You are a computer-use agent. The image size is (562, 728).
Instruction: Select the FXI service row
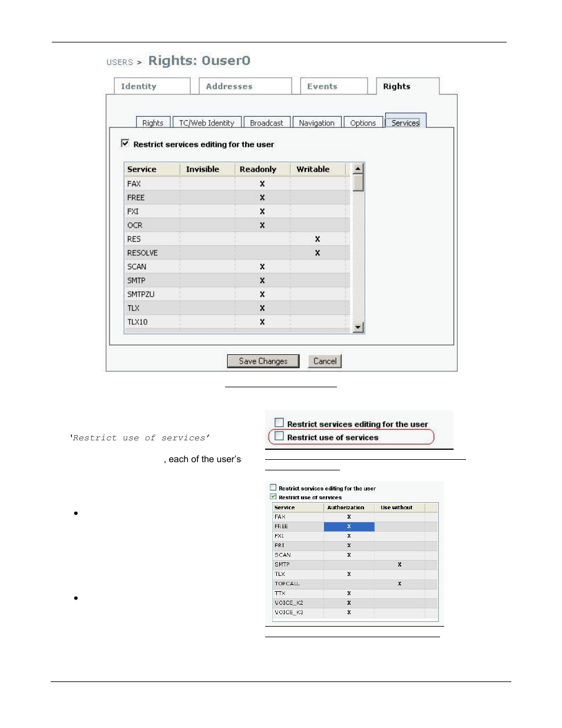(237, 211)
